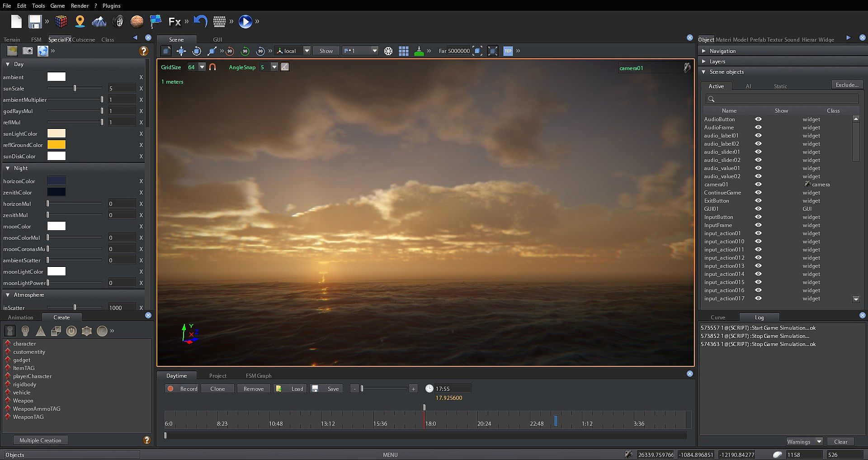Toggle visibility of camera01 object
This screenshot has width=868, height=460.
758,185
